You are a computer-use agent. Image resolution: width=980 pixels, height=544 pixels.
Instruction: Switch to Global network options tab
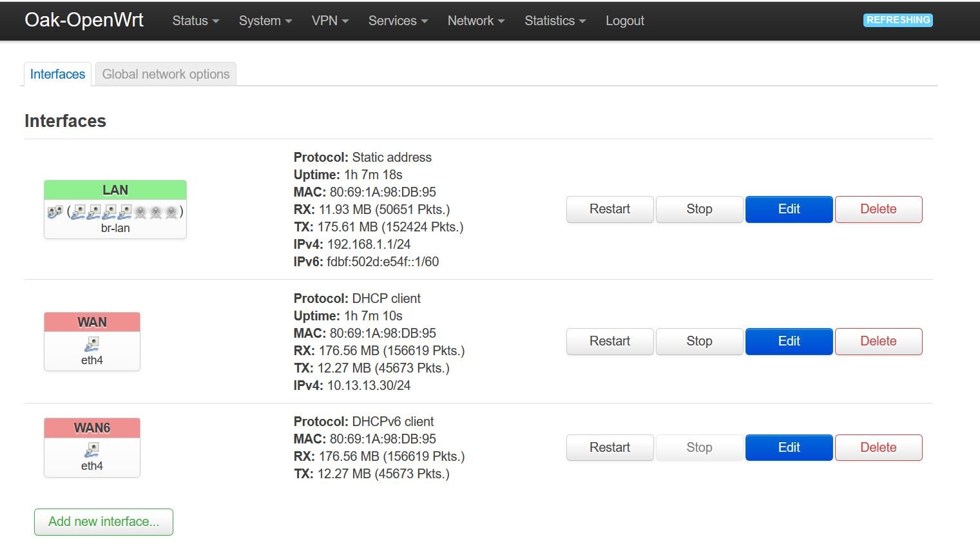click(x=166, y=74)
